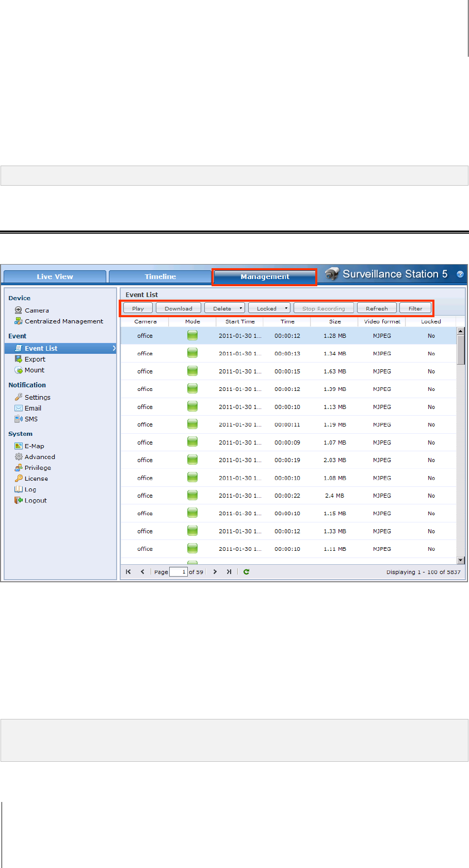Open the Delete button dropdown arrow
Viewport: 469px width, 868px height.
click(240, 308)
